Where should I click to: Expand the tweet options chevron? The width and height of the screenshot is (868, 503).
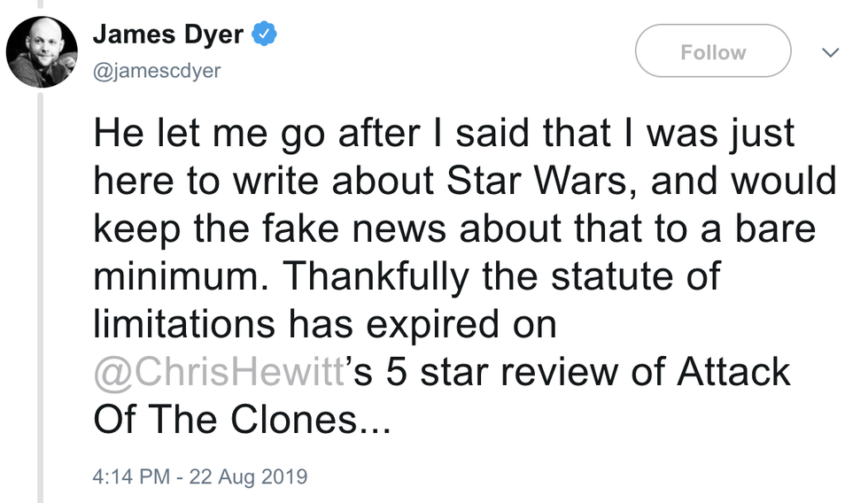click(830, 53)
